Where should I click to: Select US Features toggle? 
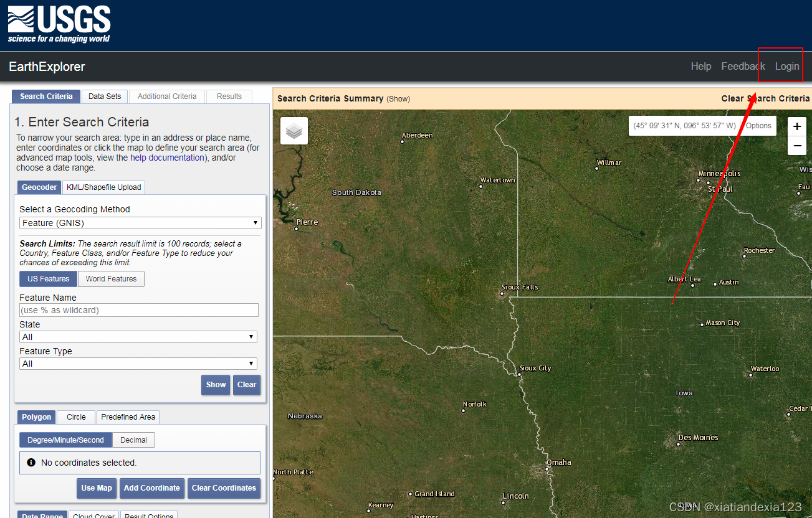49,279
